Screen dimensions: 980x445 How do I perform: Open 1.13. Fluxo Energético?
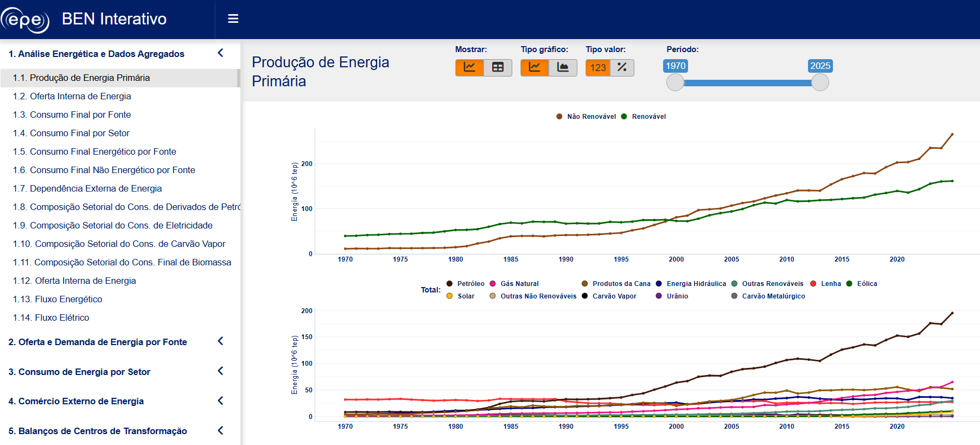coord(58,299)
